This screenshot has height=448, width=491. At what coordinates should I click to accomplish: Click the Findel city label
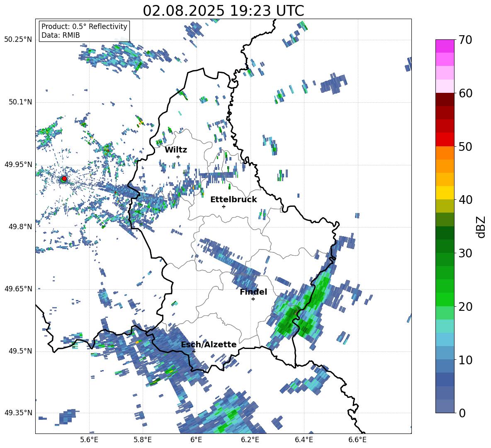(x=253, y=292)
